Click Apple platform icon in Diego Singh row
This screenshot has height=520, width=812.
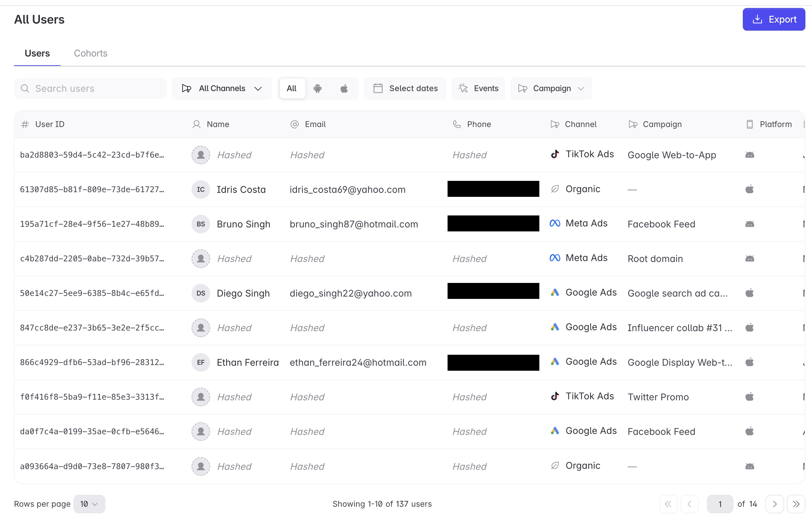(749, 293)
